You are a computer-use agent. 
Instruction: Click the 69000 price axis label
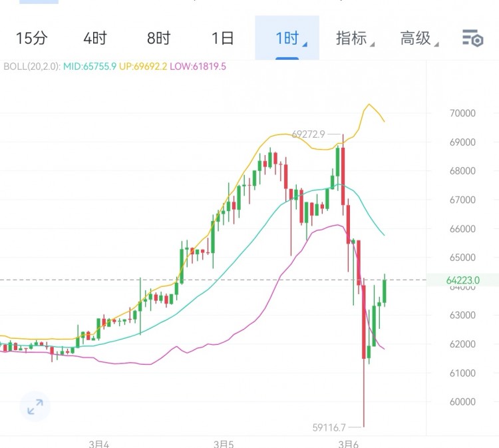point(462,142)
